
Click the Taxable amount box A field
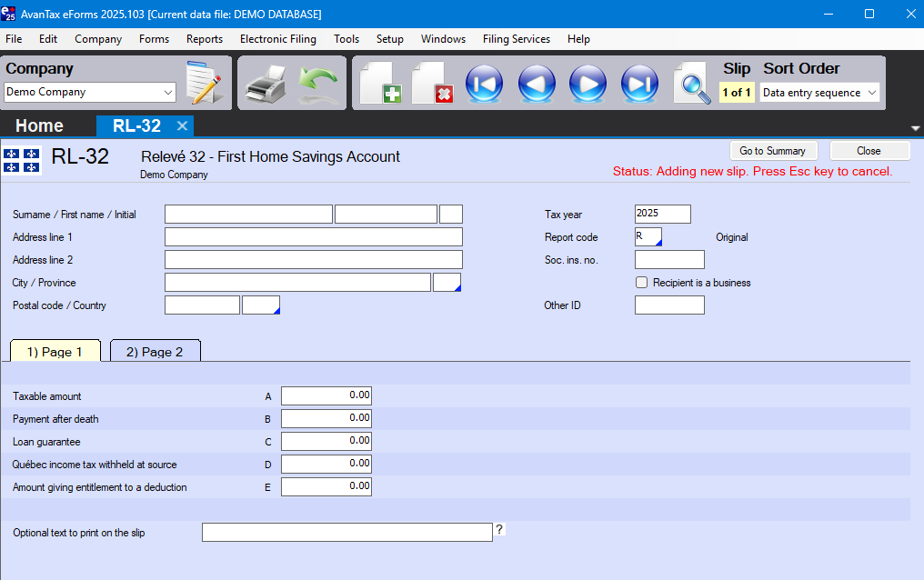click(326, 396)
